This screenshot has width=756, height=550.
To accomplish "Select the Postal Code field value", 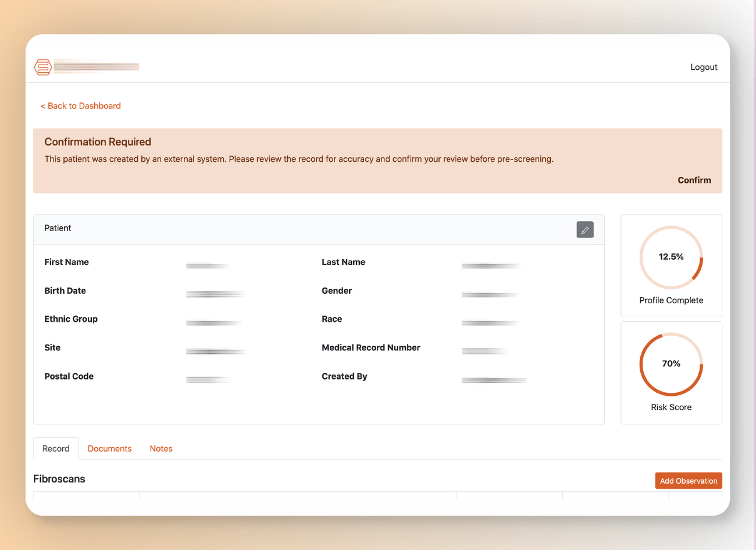I will [x=207, y=379].
